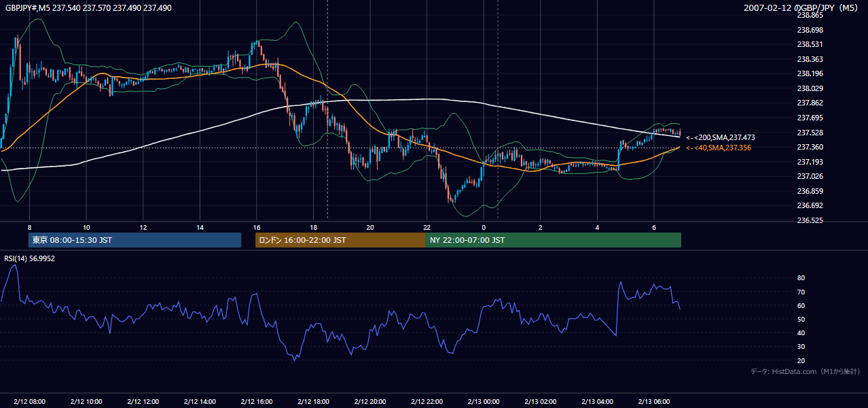Click hour label 10 on price chart time axis
This screenshot has width=868, height=408.
(x=86, y=227)
